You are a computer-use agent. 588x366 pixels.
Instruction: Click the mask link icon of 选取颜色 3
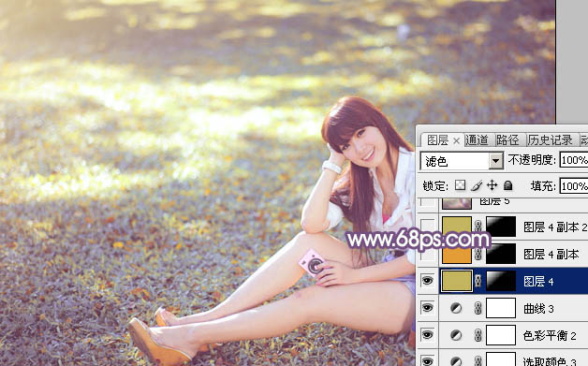478,361
